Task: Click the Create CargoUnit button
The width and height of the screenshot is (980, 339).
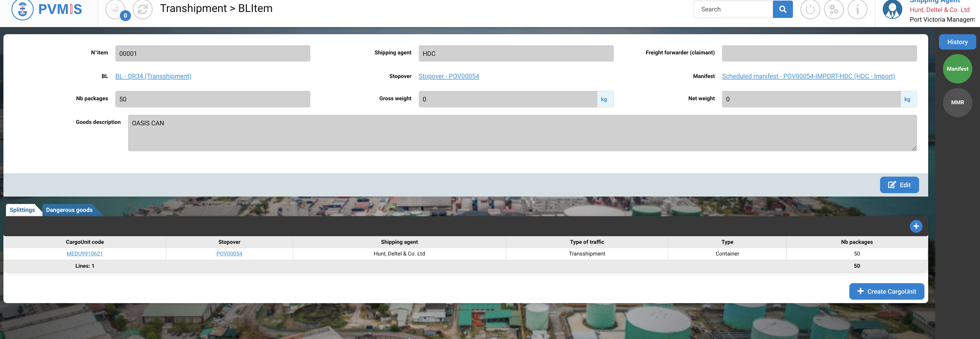Action: (886, 291)
